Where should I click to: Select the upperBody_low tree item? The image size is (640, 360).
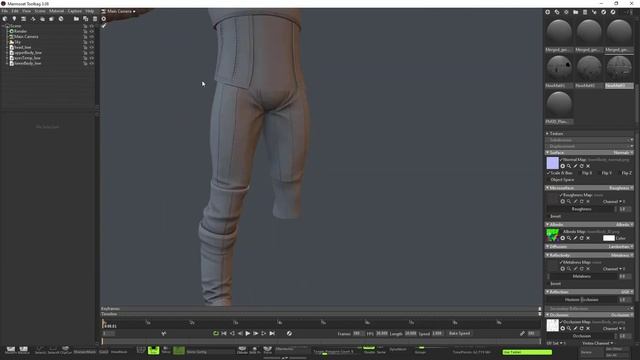point(28,53)
